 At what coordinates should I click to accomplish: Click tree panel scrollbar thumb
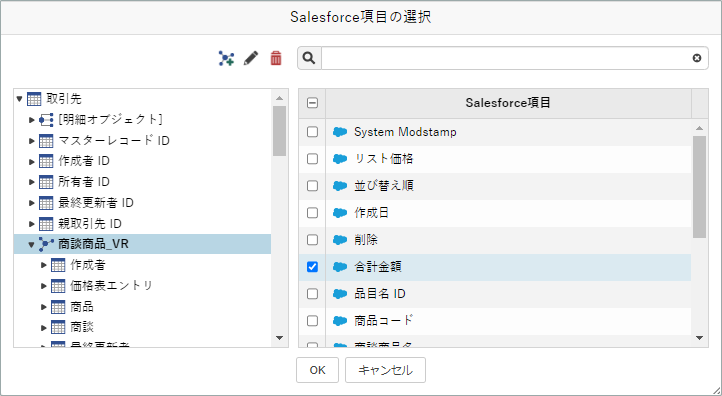(x=279, y=131)
